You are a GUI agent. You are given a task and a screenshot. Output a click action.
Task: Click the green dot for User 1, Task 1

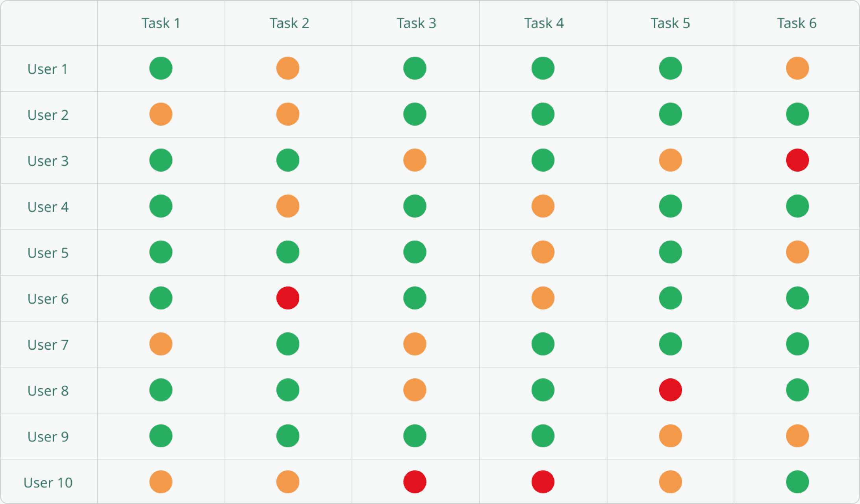(x=161, y=68)
